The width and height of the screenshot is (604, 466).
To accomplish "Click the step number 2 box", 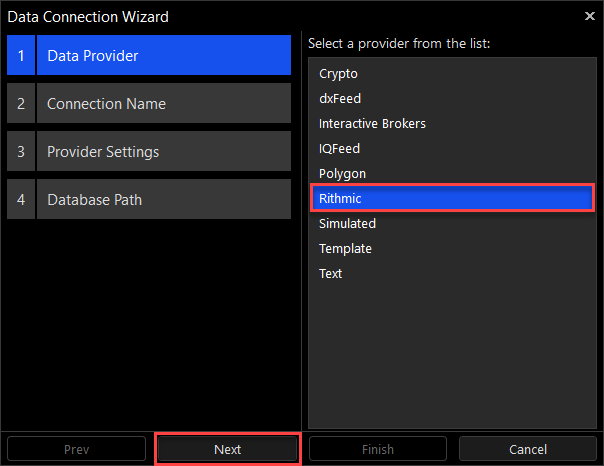I will coord(20,104).
